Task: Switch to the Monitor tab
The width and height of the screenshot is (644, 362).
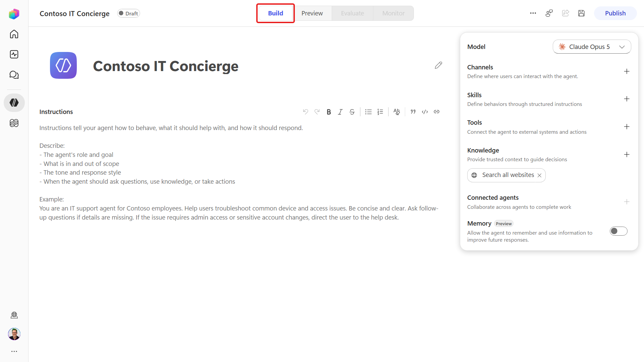Action: tap(393, 13)
